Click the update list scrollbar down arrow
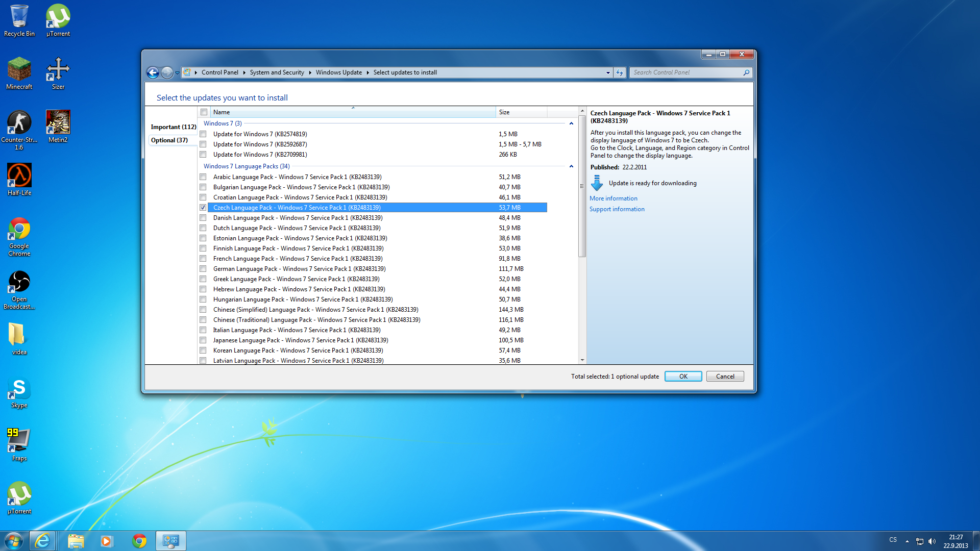Viewport: 980px width, 551px height. [x=582, y=360]
